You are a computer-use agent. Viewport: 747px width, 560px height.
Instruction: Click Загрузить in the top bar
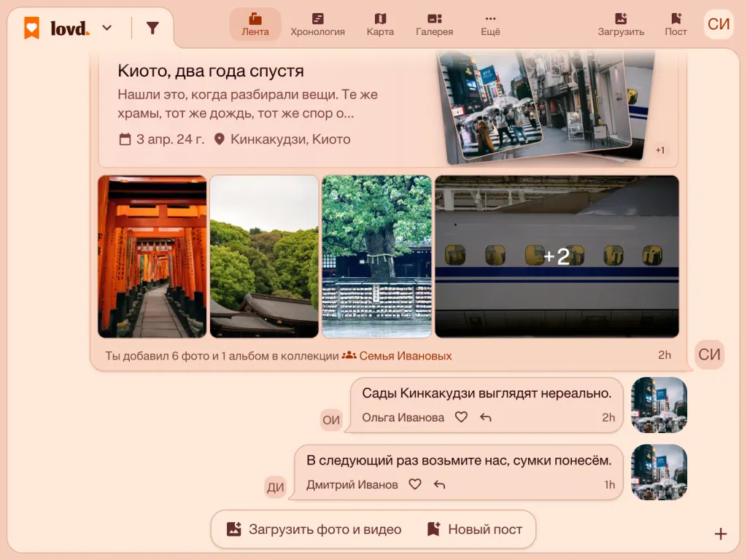coord(621,24)
